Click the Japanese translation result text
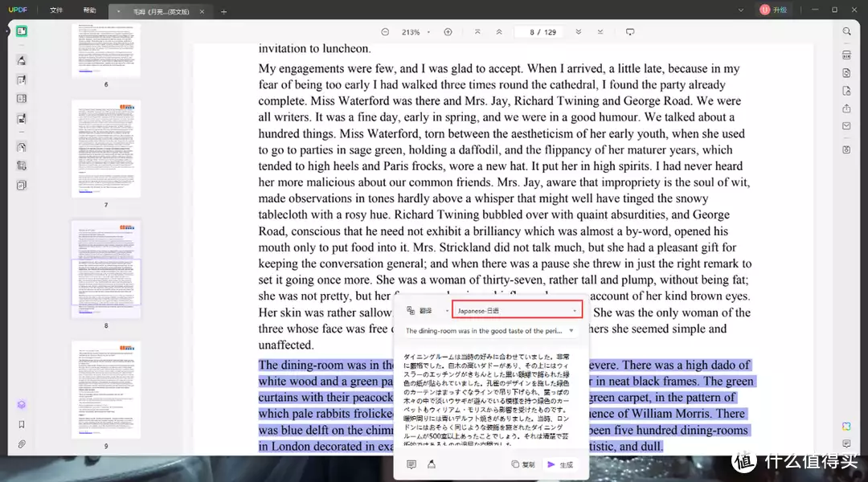Viewport: 868px width, 482px height. [487, 400]
